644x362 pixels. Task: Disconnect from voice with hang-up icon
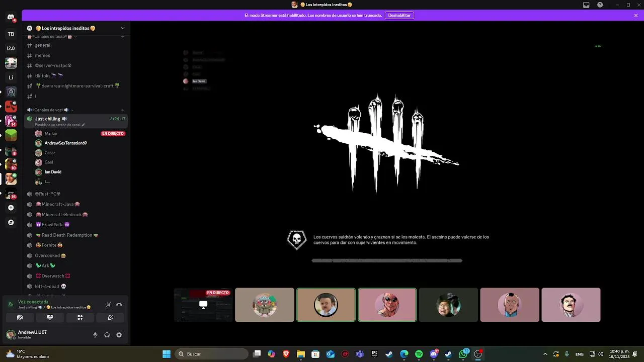coord(119,304)
